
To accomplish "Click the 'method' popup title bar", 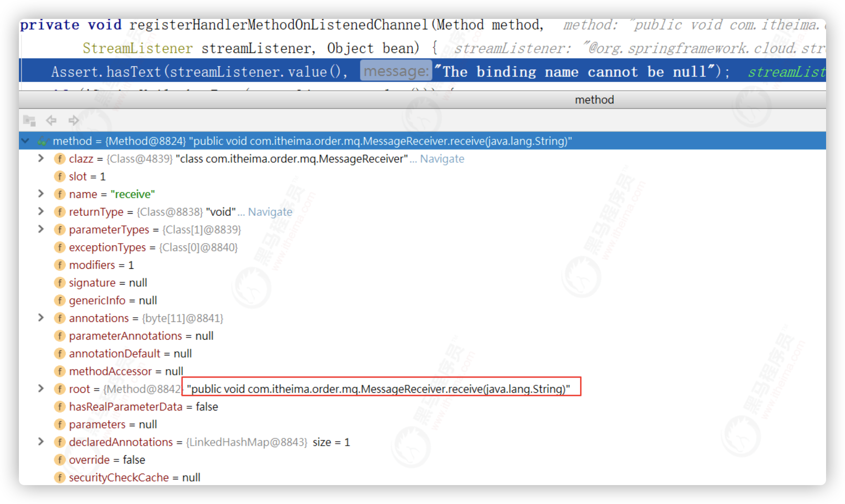I will click(x=422, y=100).
